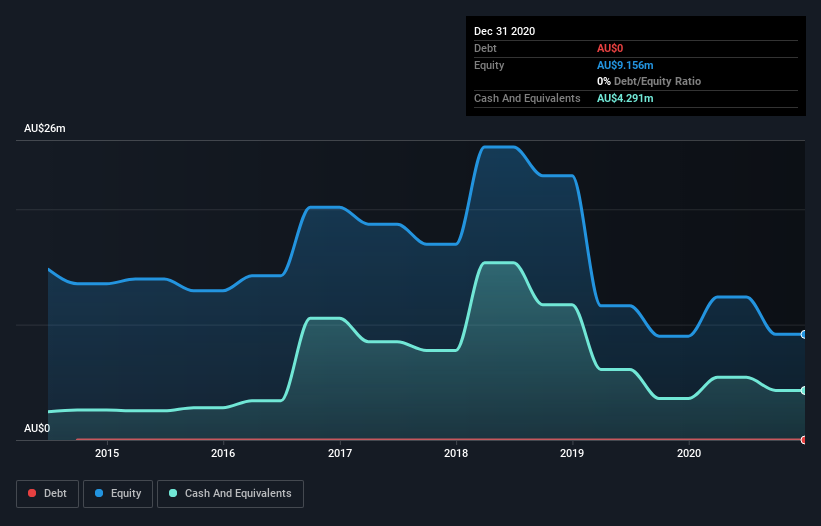Click the teal Cash And Equivalents legend dot
The image size is (821, 526).
[173, 493]
